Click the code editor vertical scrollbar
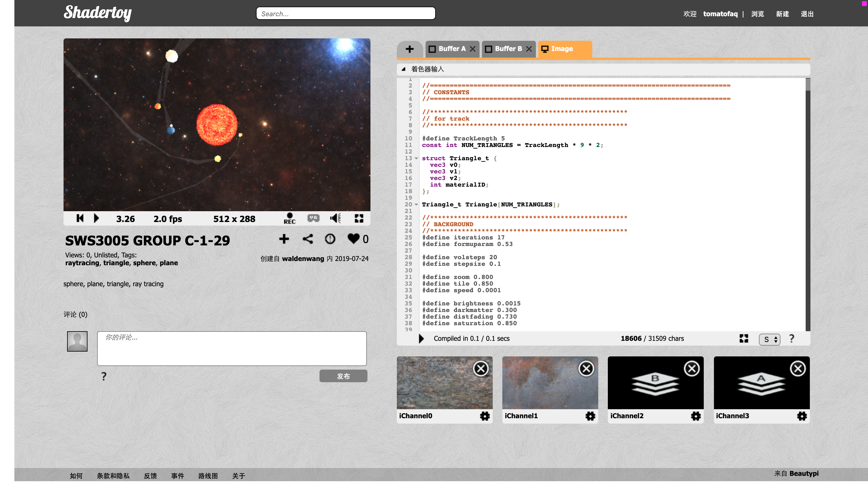This screenshot has width=868, height=498. pyautogui.click(x=808, y=204)
